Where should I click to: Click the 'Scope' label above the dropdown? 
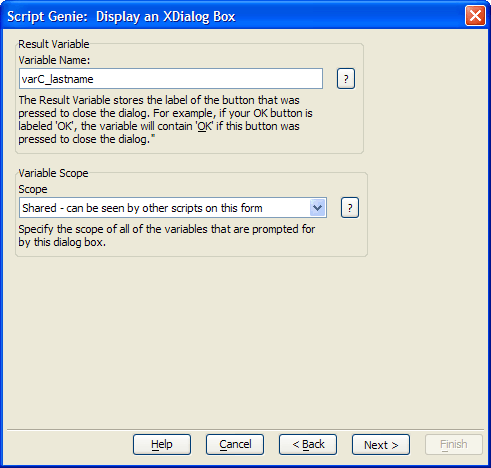point(33,189)
